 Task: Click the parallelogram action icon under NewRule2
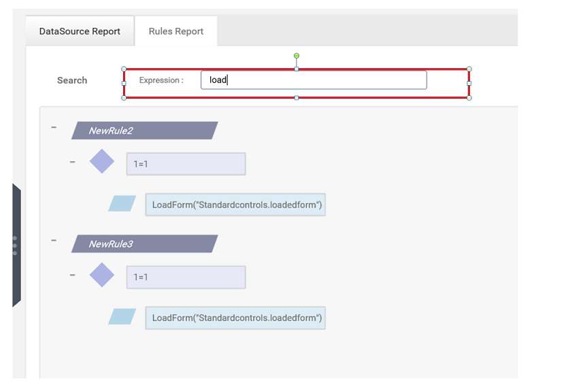click(x=122, y=203)
